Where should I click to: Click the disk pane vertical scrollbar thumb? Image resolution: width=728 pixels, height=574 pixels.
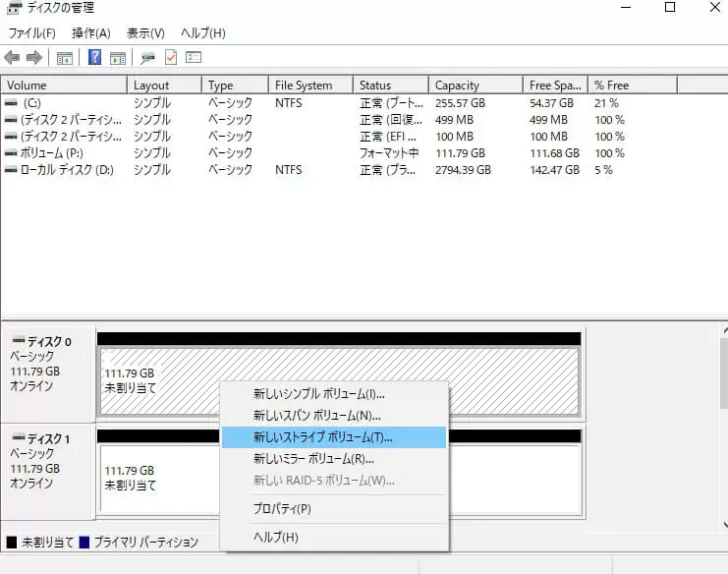pyautogui.click(x=724, y=373)
